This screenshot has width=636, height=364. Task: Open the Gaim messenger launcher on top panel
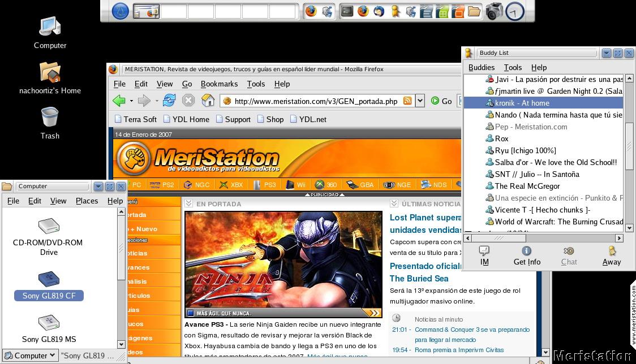pyautogui.click(x=395, y=11)
